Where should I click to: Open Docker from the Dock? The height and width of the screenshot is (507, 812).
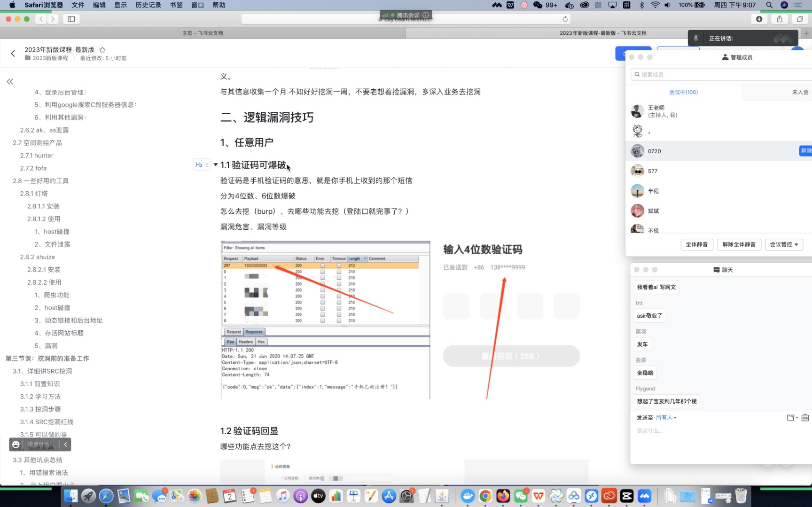[x=468, y=496]
